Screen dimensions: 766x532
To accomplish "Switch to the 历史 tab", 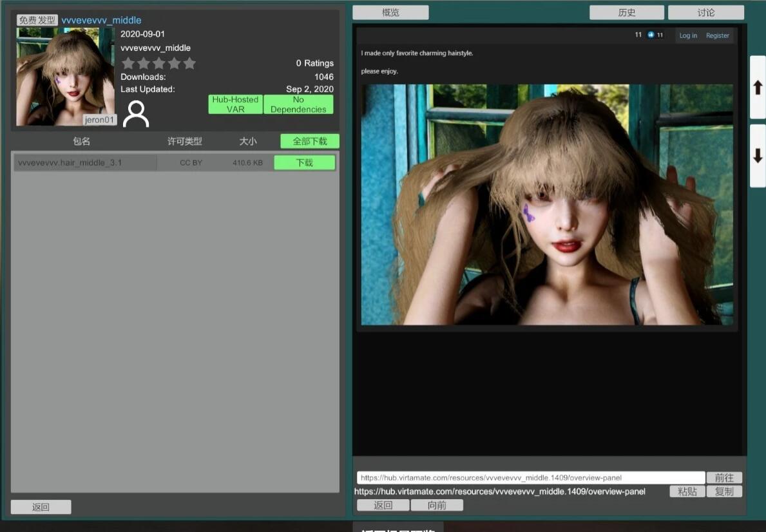I will pyautogui.click(x=627, y=12).
